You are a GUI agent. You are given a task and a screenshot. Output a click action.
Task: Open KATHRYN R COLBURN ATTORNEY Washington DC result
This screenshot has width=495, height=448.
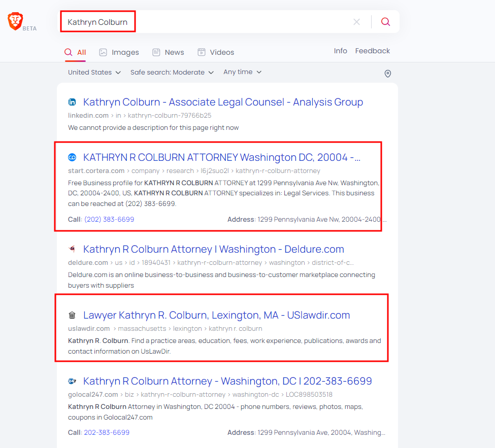pos(222,157)
